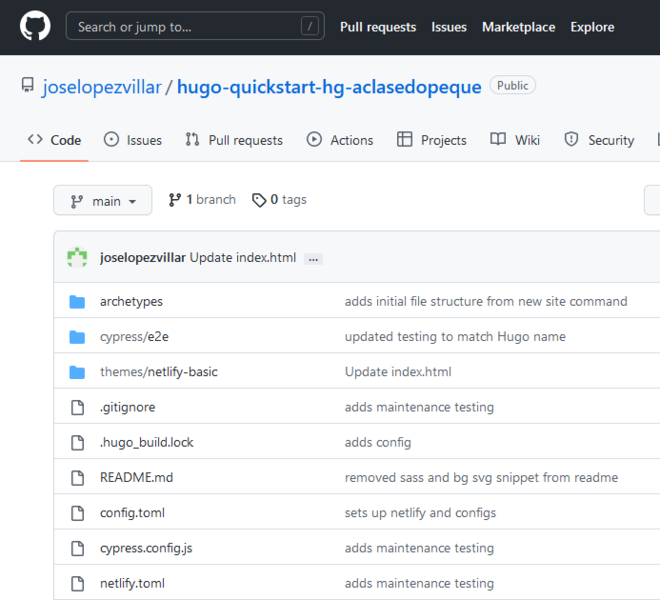Image resolution: width=660 pixels, height=600 pixels.
Task: View the 1 branch link
Action: 202,200
